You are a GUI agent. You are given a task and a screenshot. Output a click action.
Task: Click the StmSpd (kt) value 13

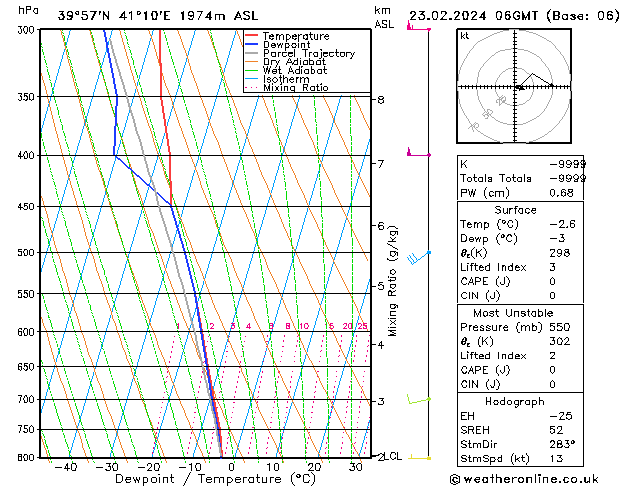click(556, 458)
